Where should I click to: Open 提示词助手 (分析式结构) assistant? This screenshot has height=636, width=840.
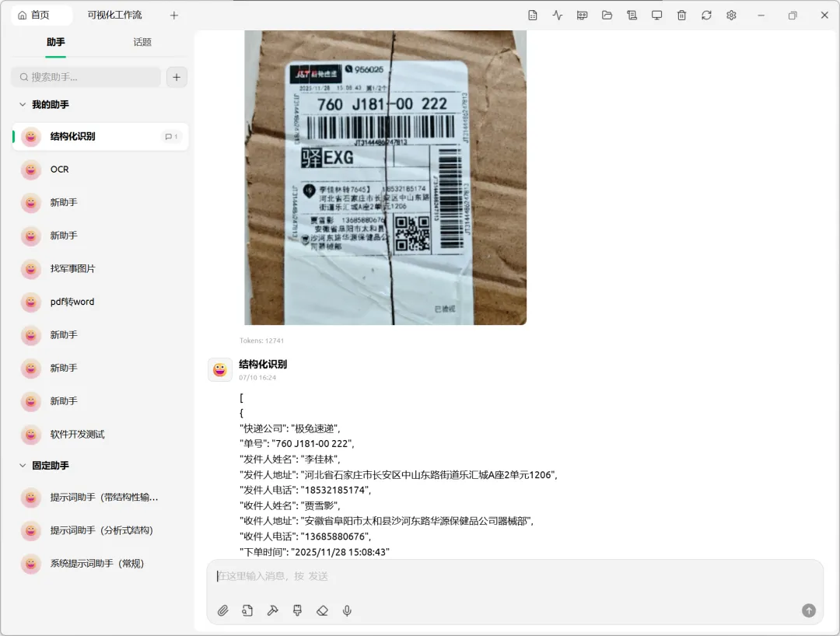tap(100, 530)
